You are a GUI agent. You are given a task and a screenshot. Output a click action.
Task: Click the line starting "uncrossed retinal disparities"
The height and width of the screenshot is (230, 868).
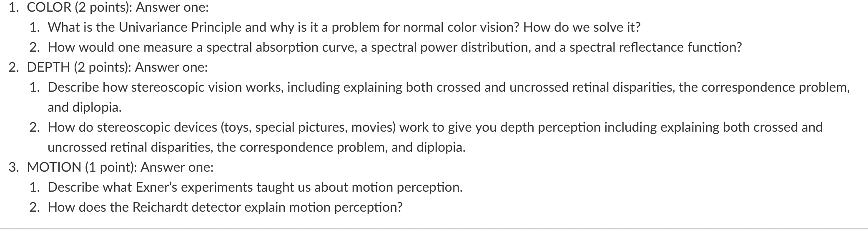point(256,147)
